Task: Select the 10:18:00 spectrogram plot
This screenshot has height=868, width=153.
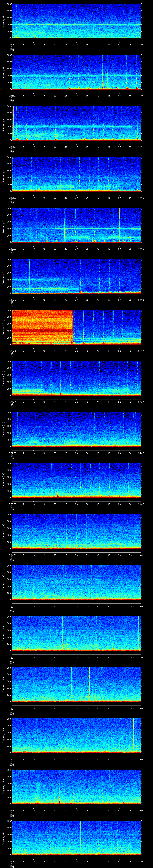Action: point(76,225)
